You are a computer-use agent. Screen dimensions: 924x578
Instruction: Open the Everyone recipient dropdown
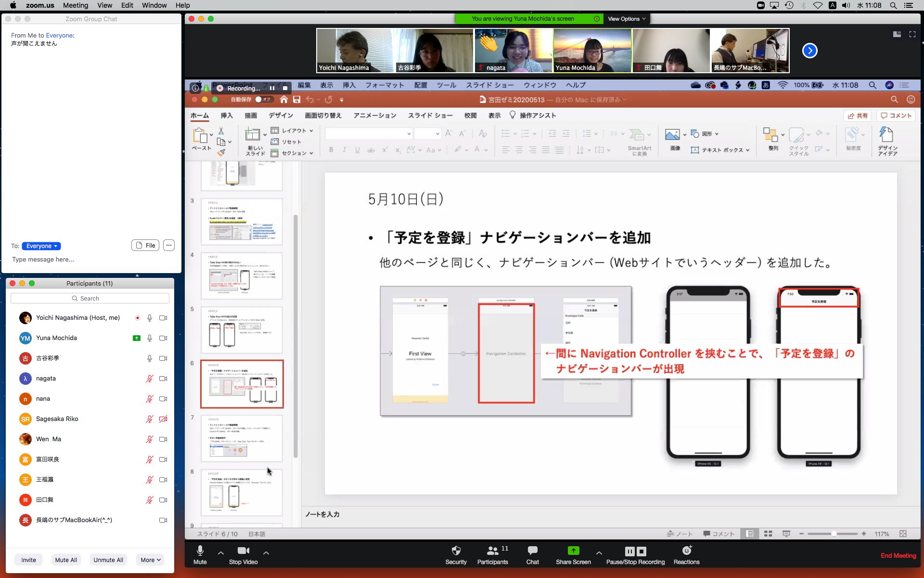pyautogui.click(x=41, y=246)
